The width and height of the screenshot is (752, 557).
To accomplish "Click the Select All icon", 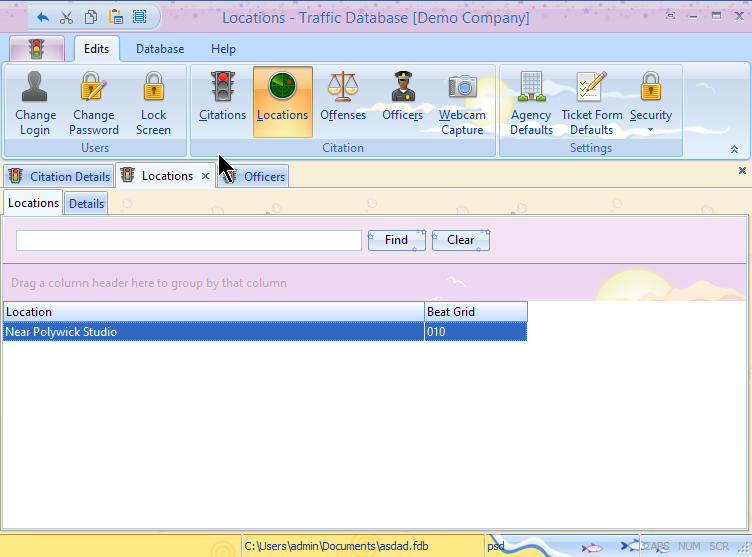I will [x=140, y=18].
